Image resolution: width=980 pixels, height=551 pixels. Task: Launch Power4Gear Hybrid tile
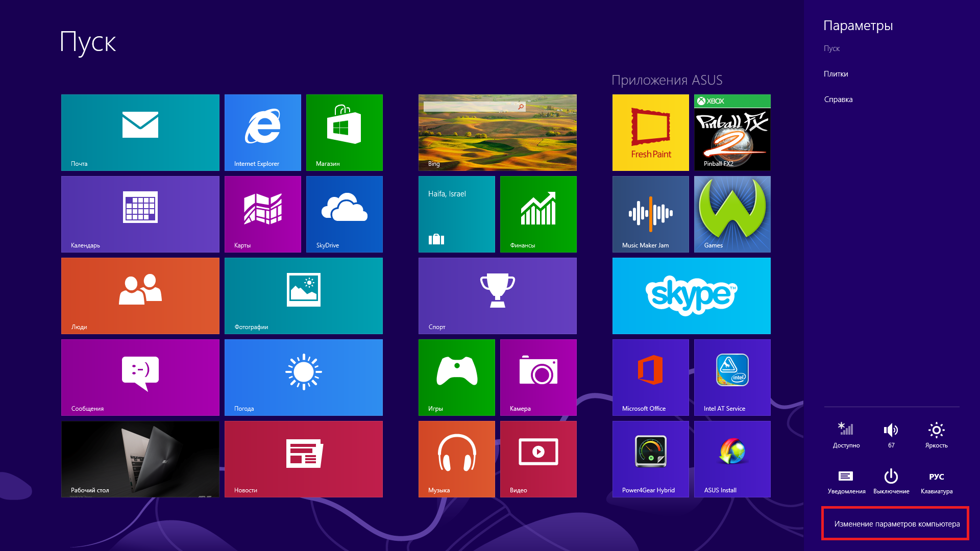[651, 459]
